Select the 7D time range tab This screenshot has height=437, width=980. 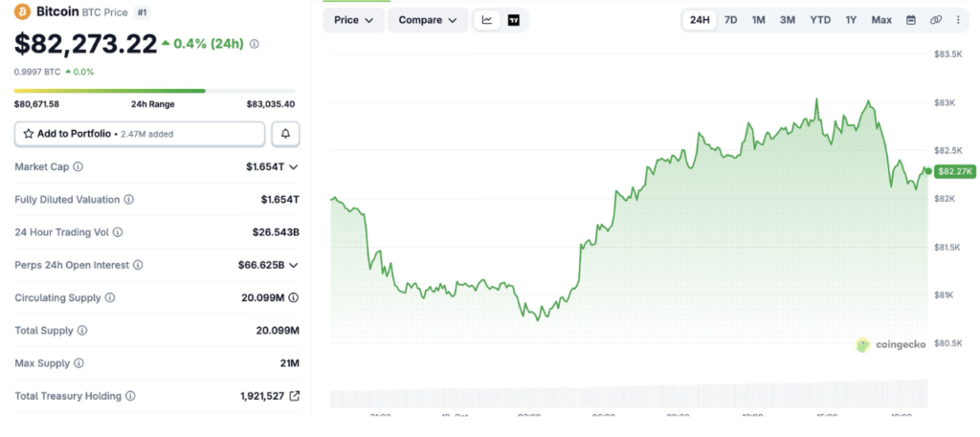730,20
